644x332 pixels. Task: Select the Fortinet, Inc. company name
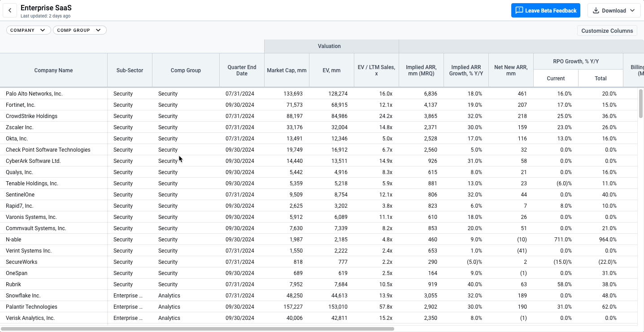point(21,105)
